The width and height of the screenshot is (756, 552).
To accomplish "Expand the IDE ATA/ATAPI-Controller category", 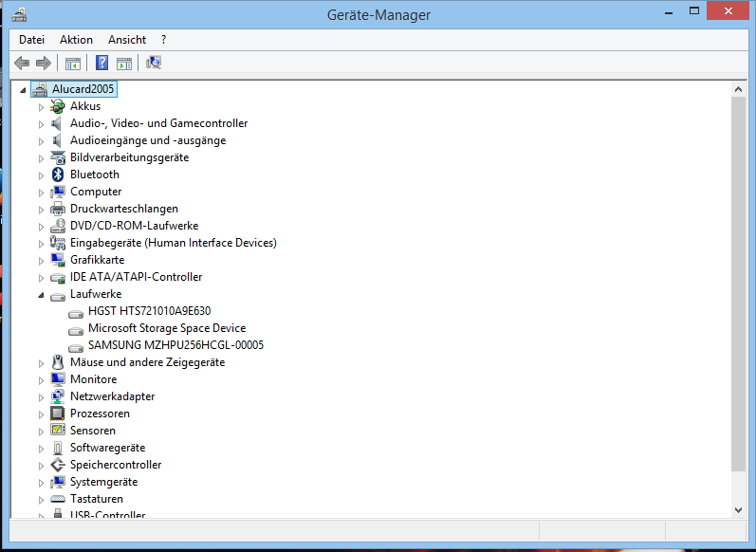I will [x=41, y=278].
